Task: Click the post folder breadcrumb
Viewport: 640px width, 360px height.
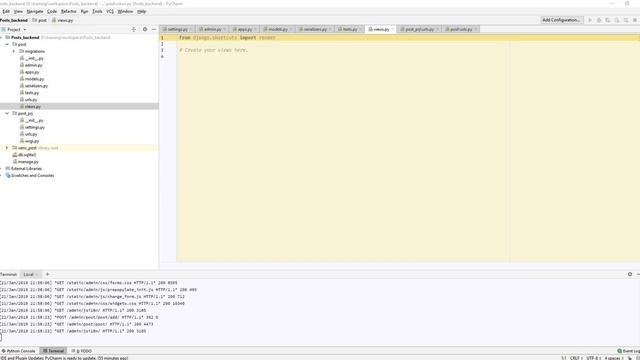Action: coord(40,20)
